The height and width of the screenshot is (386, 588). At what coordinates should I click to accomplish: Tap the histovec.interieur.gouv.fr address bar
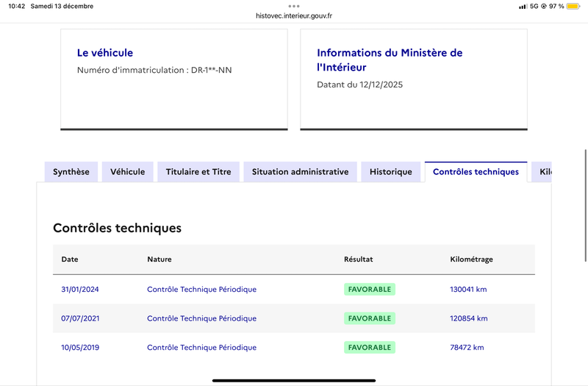294,15
